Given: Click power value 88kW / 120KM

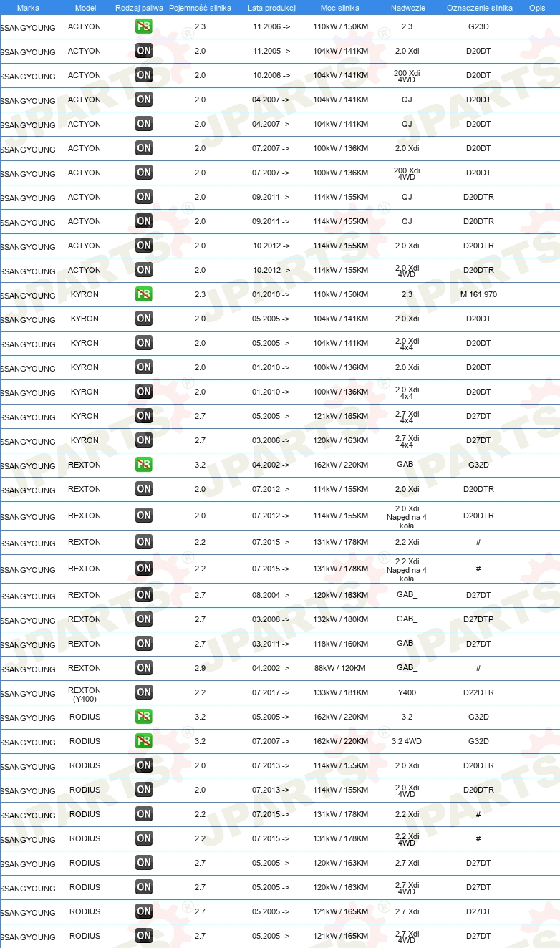Looking at the screenshot, I should tap(340, 668).
